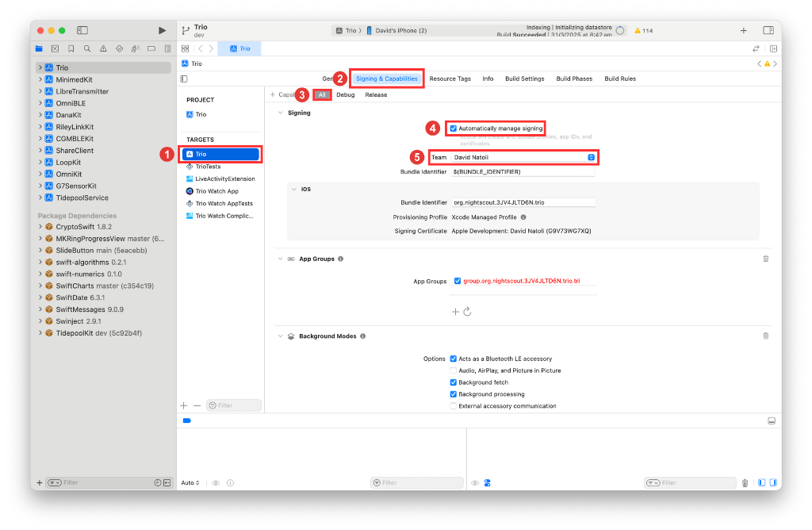
Task: Open the Breakpoint navigator icon
Action: pos(151,48)
